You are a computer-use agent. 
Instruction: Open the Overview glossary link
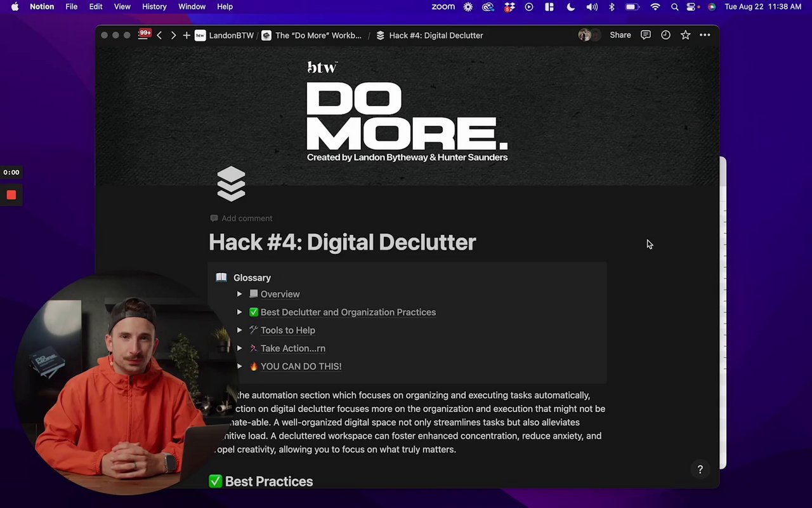280,294
